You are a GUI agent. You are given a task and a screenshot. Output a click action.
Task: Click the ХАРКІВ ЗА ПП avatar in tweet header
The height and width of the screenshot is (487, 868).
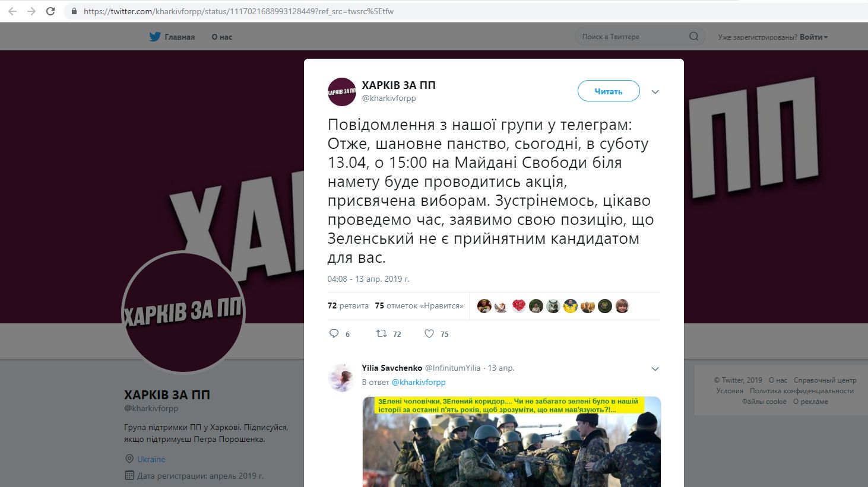tap(341, 92)
